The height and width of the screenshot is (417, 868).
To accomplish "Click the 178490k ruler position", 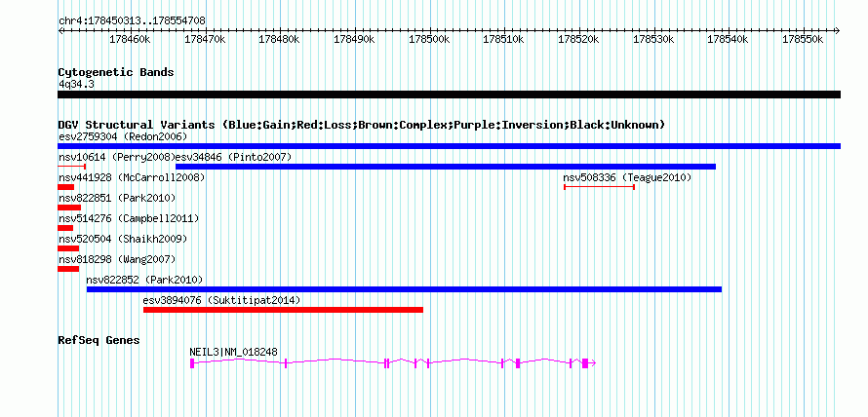I will (x=354, y=40).
